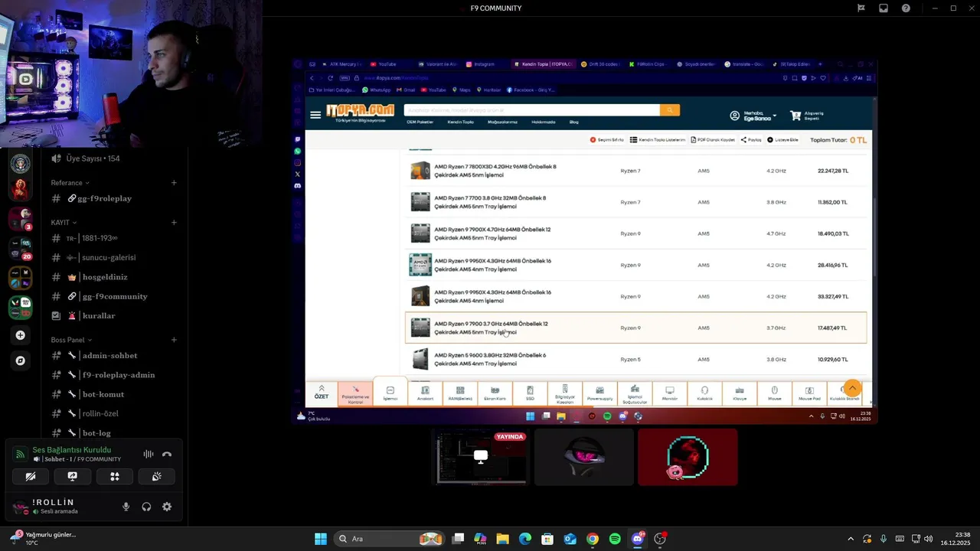This screenshot has width=980, height=551.
Task: Collapse the KAYIT channel category
Action: [x=64, y=223]
